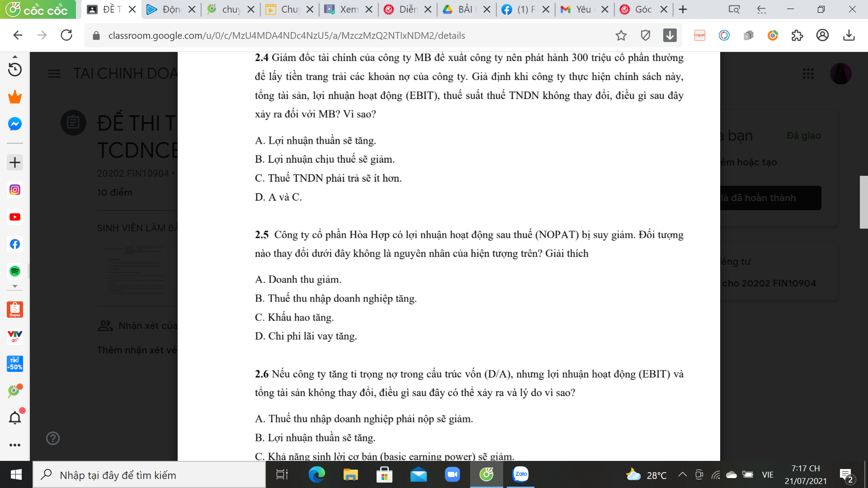Open Spotify from the sidebar
The image size is (868, 488).
[x=15, y=271]
